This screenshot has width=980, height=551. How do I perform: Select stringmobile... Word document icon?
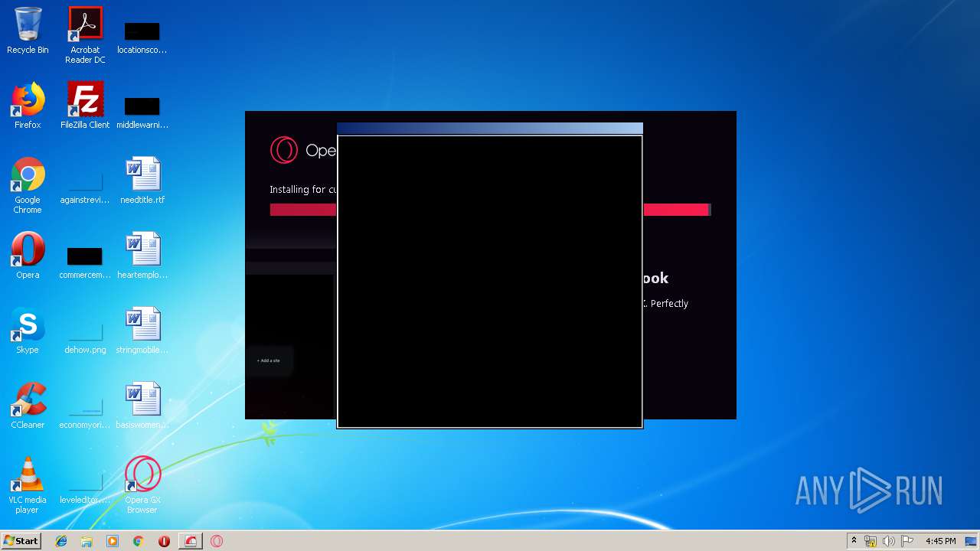pos(142,331)
